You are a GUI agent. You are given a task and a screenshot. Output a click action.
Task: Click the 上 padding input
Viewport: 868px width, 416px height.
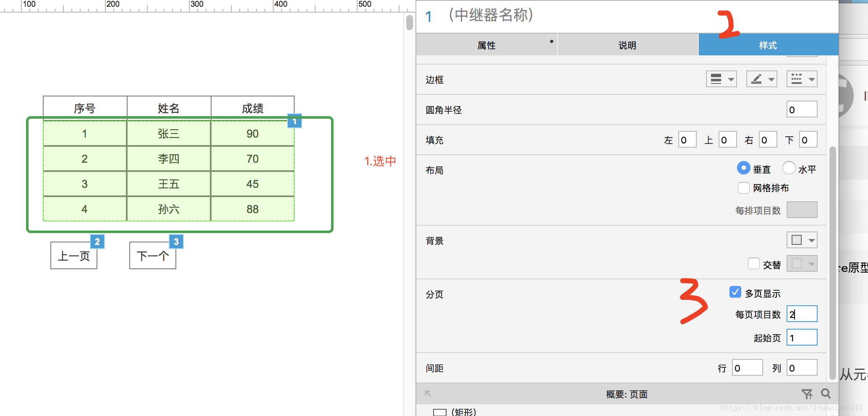[x=728, y=140]
